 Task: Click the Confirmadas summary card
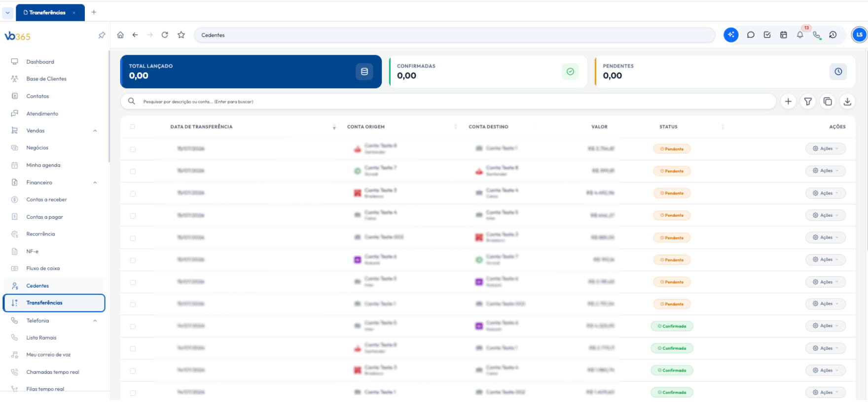(x=488, y=71)
